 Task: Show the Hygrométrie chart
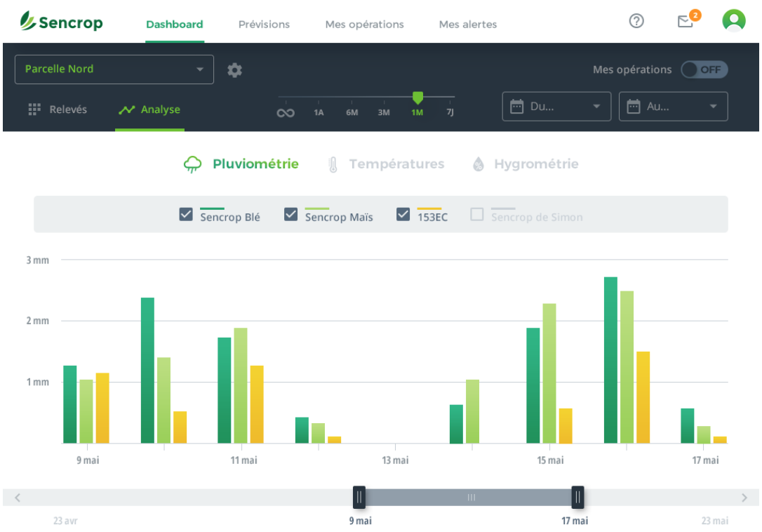coord(526,164)
